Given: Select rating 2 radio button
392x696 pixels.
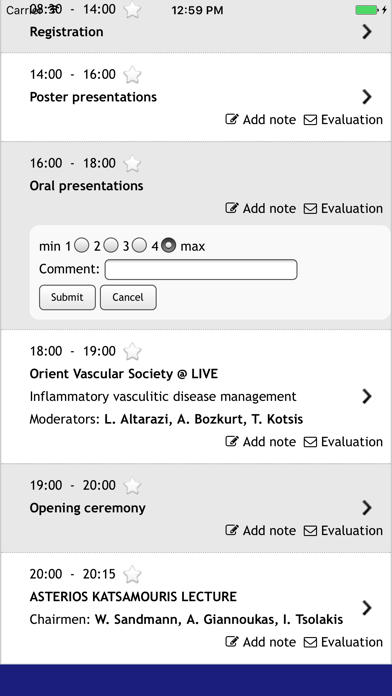Looking at the screenshot, I should 111,245.
